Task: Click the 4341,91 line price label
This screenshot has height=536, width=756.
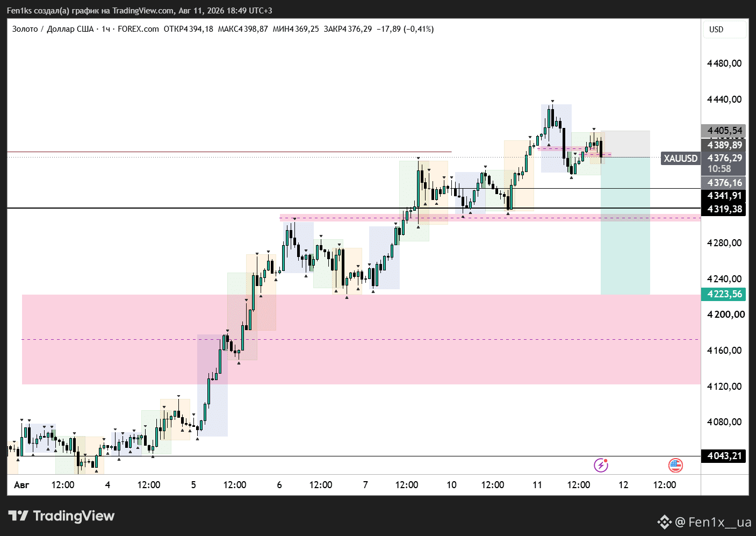Action: pyautogui.click(x=724, y=196)
